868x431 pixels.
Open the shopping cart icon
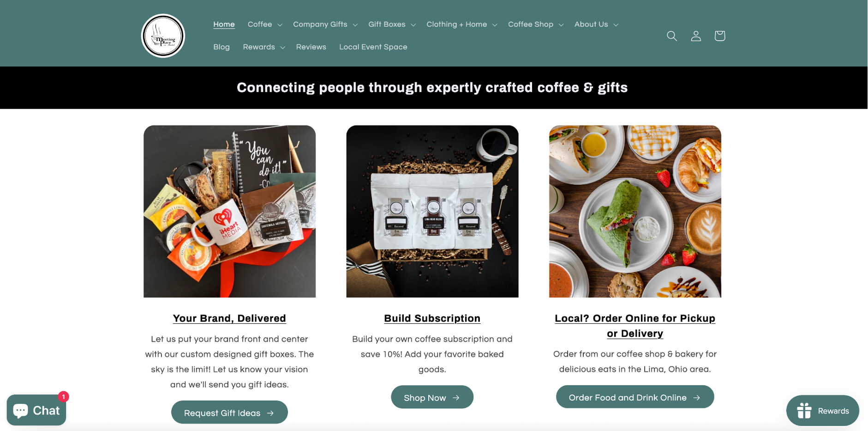pos(720,36)
